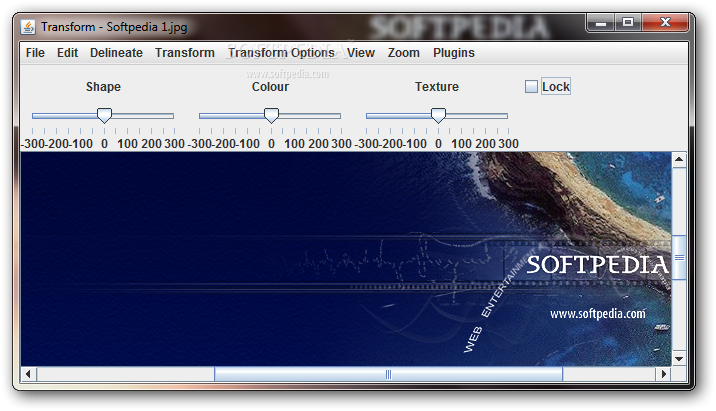Click the horizontal scrollbar thumb
The image size is (716, 411).
389,374
